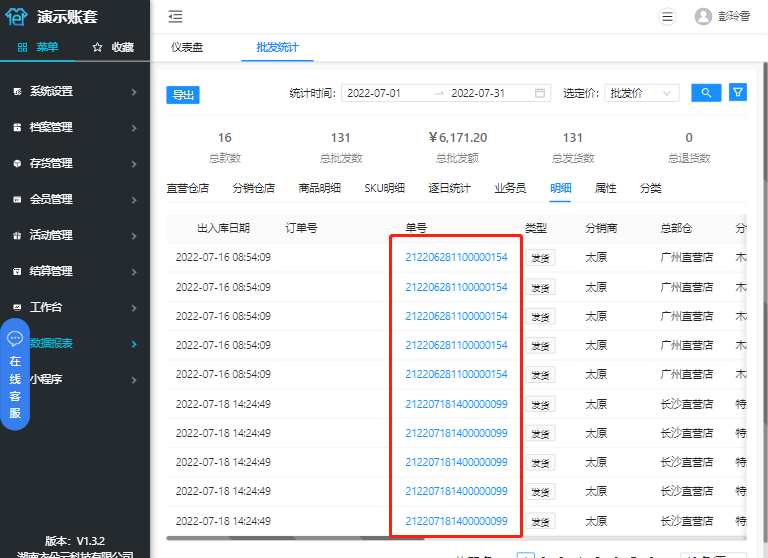Expand the 系统设置 menu chevron
The height and width of the screenshot is (558, 768).
pyautogui.click(x=134, y=92)
